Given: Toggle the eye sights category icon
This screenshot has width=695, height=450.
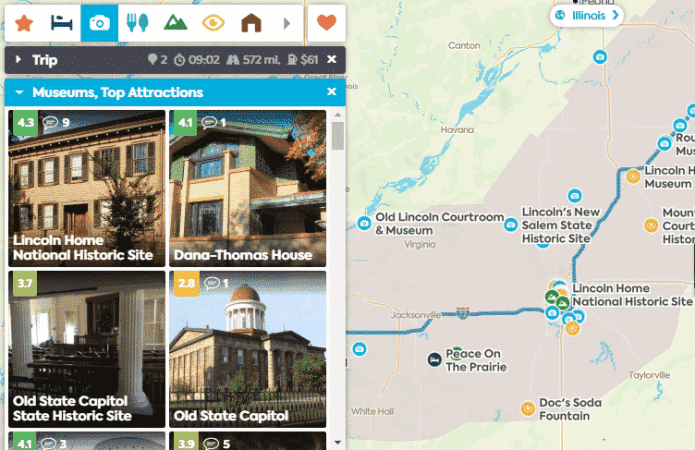Looking at the screenshot, I should [213, 23].
